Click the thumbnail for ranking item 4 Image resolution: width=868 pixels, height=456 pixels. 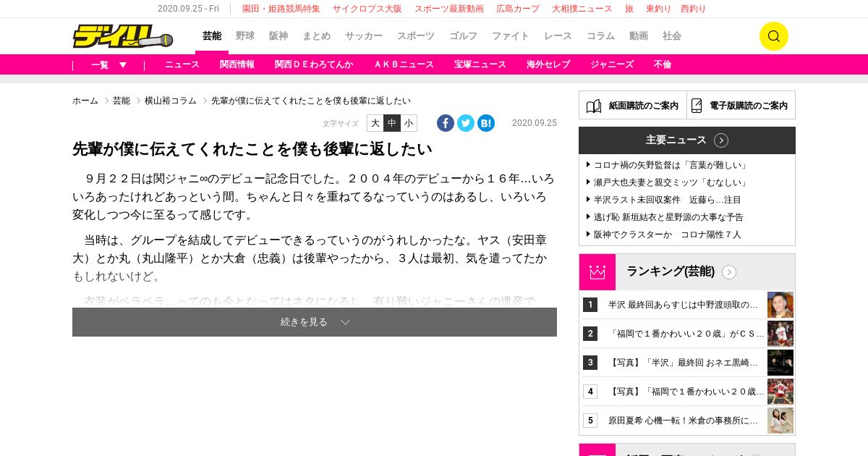(x=780, y=392)
